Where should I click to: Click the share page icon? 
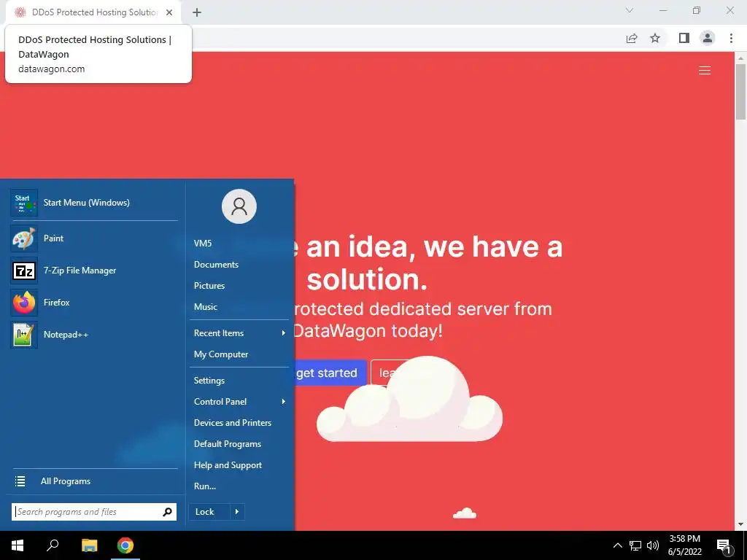coord(632,38)
